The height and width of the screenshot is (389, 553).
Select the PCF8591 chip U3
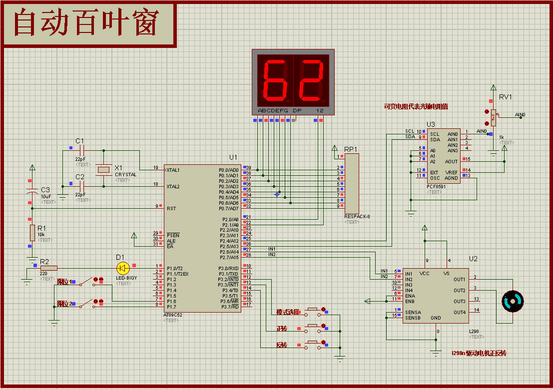click(444, 156)
